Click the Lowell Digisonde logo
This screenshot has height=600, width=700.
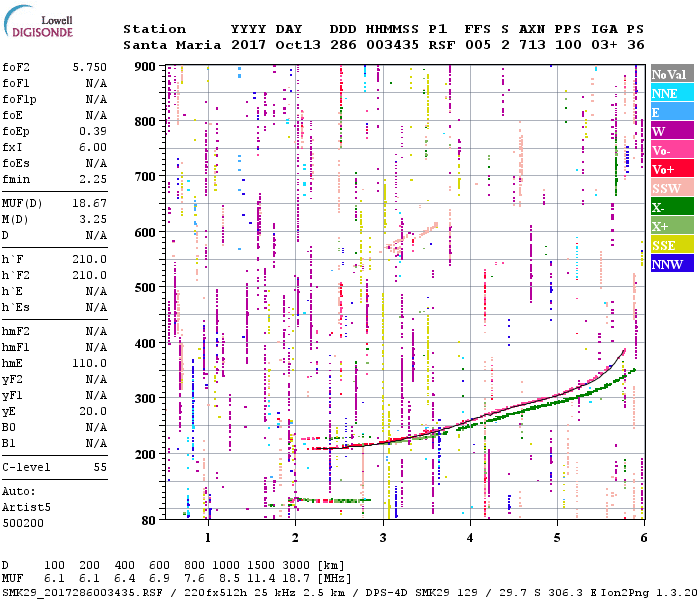pyautogui.click(x=38, y=21)
